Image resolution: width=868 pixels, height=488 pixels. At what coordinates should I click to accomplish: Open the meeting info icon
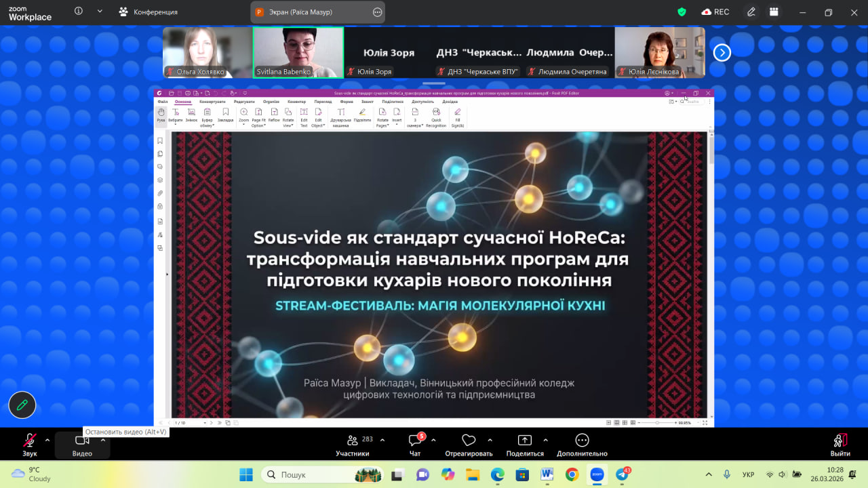(79, 12)
